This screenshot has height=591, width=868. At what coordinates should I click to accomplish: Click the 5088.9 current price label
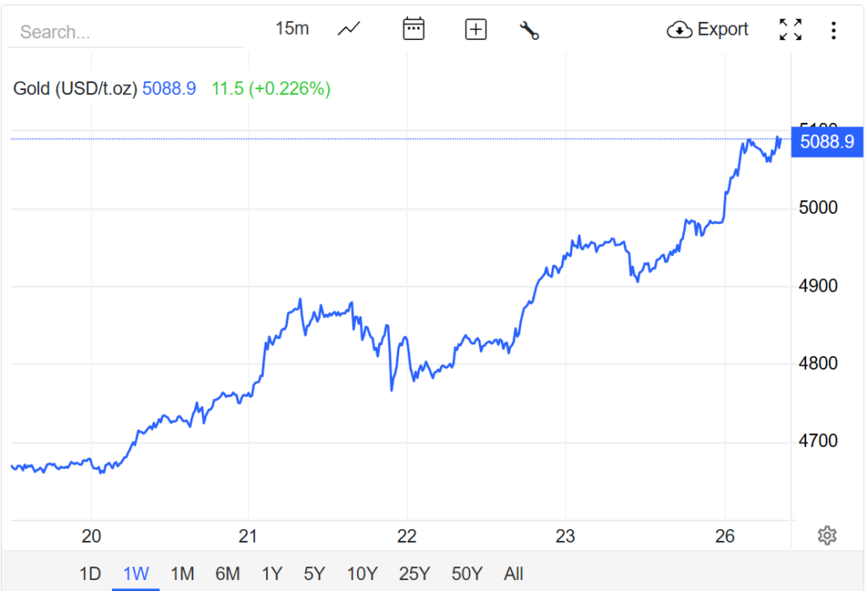click(x=826, y=142)
